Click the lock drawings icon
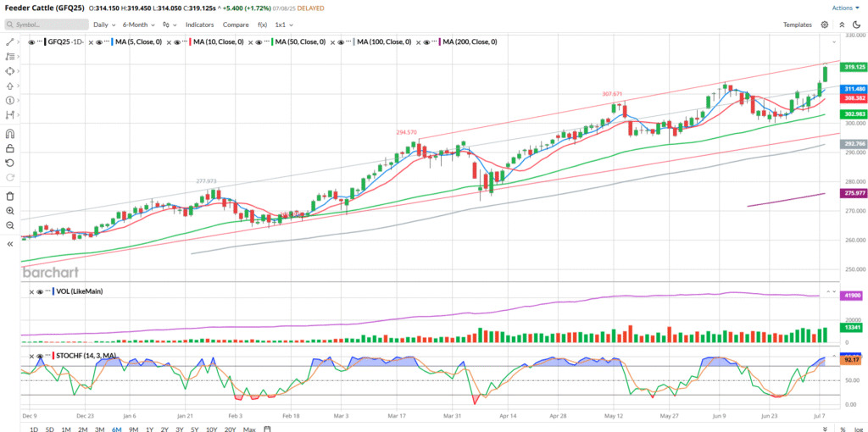Viewport: 868px width, 432px height. (x=10, y=148)
